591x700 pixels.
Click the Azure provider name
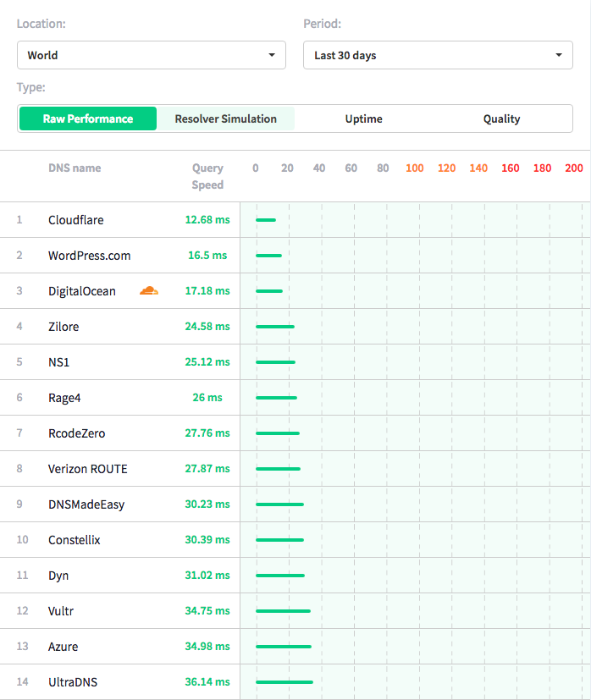point(63,647)
